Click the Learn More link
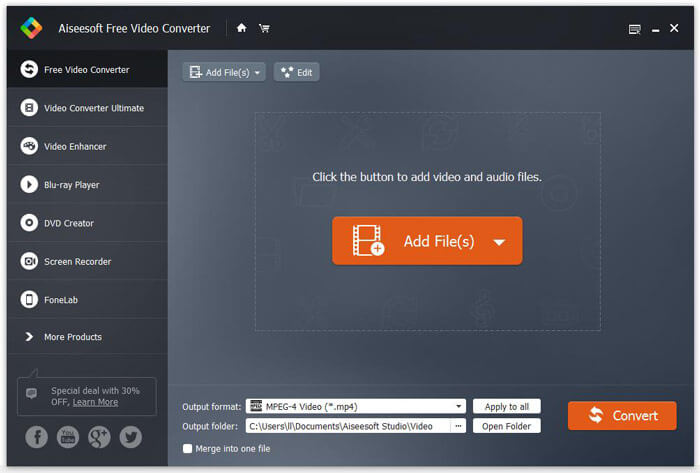The height and width of the screenshot is (473, 700). point(95,402)
